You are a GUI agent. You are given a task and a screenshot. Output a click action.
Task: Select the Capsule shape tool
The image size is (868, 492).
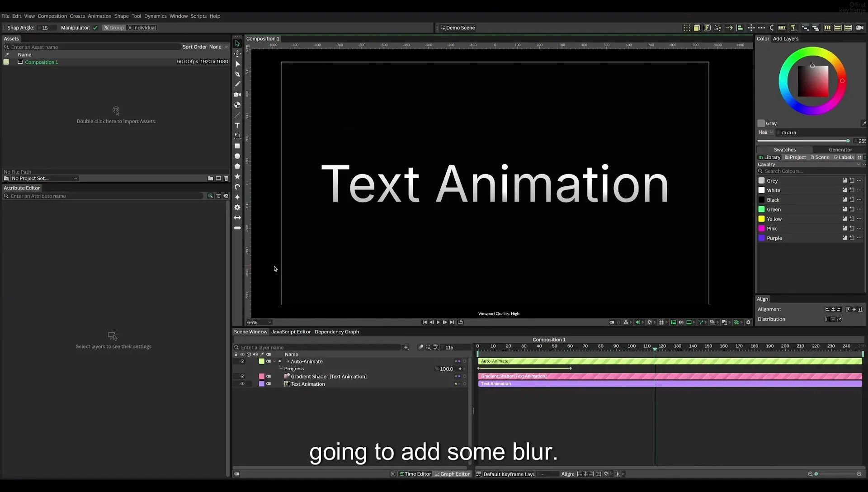pyautogui.click(x=237, y=228)
